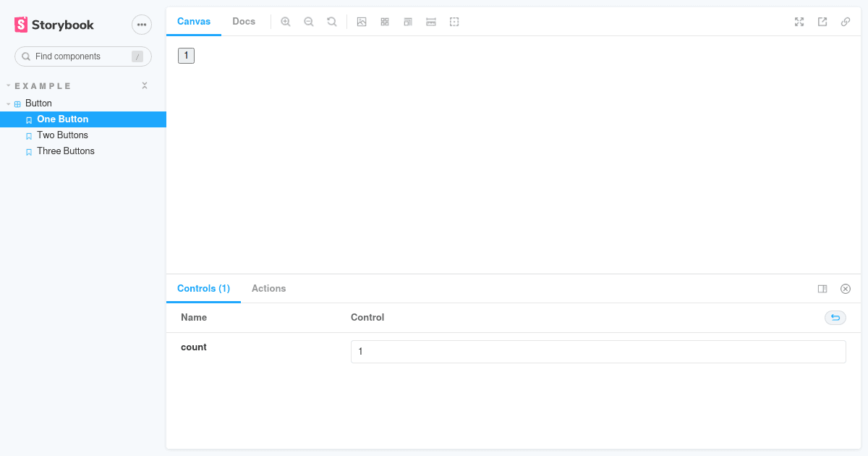Image resolution: width=868 pixels, height=456 pixels.
Task: Apply a grid to the preview
Action: point(384,22)
